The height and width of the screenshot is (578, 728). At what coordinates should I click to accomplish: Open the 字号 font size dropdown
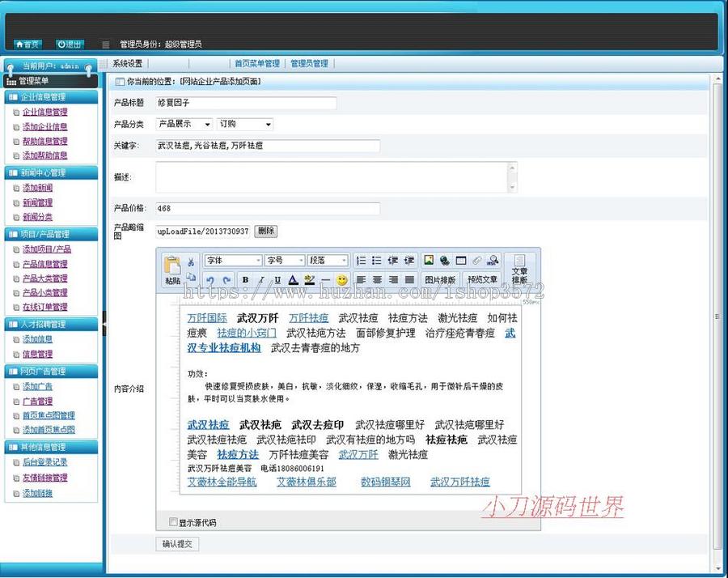[x=284, y=260]
